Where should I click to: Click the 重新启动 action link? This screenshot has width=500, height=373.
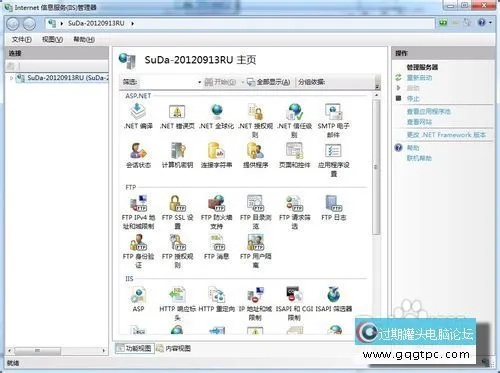(419, 78)
